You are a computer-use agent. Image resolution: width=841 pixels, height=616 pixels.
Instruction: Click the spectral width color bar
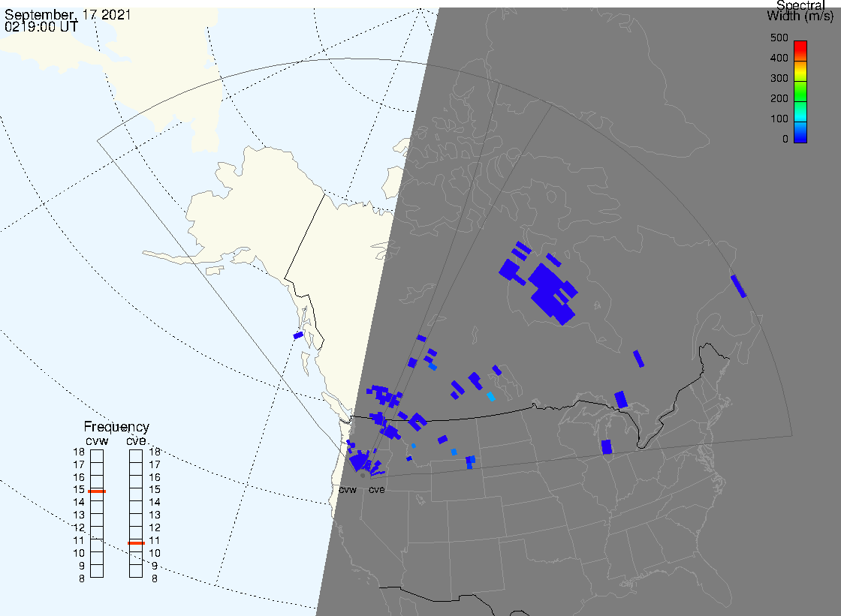800,92
